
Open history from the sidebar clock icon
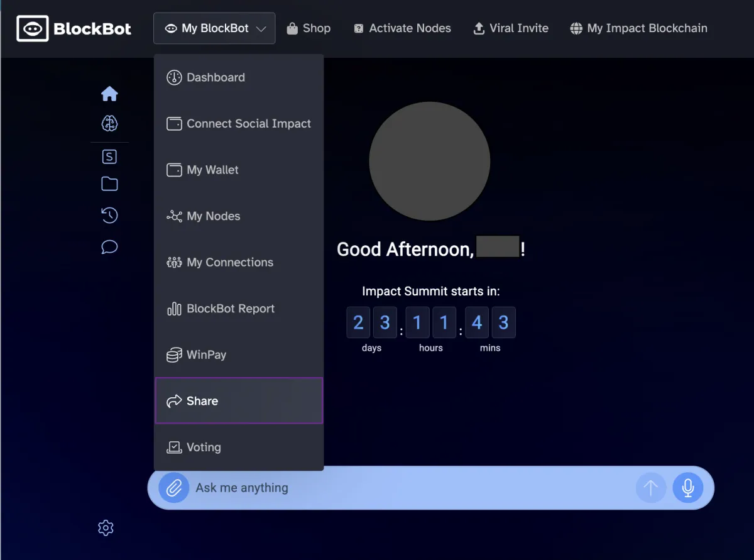(109, 216)
